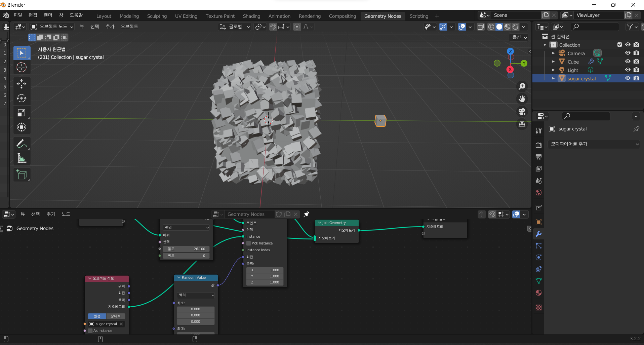Image resolution: width=644 pixels, height=345 pixels.
Task: Hide the Camera object in viewport
Action: (628, 53)
